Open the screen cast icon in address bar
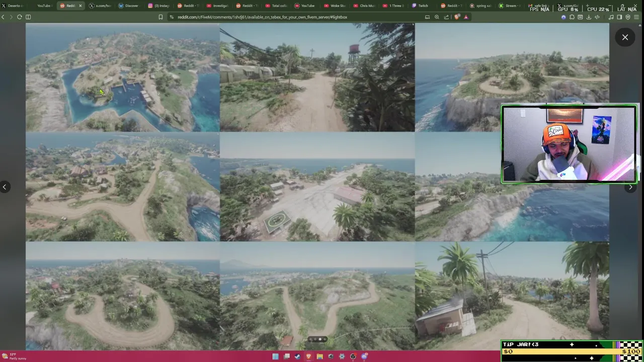 pos(427,17)
